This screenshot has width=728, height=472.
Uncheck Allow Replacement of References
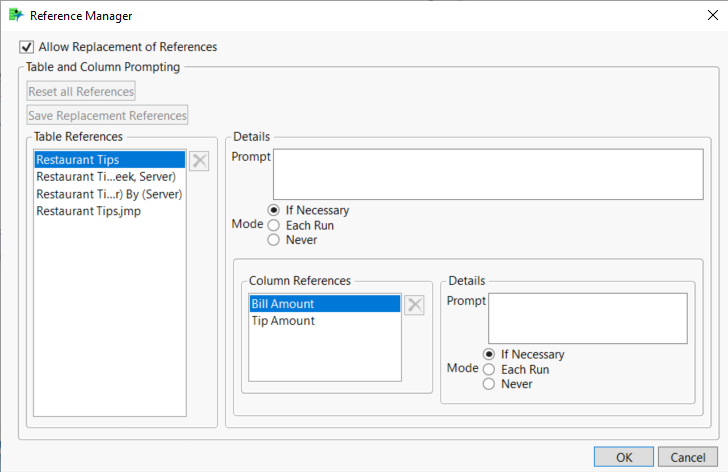click(26, 47)
